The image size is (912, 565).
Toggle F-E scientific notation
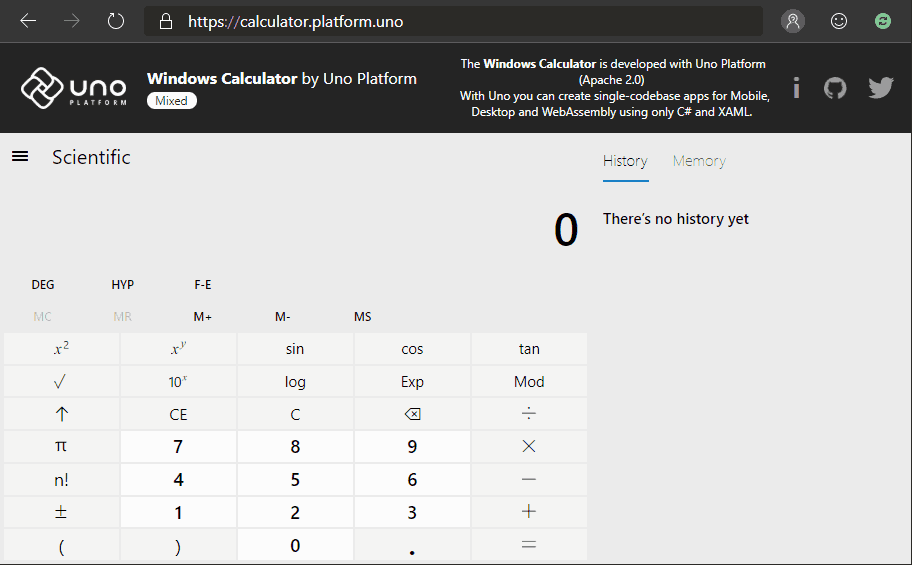click(202, 285)
